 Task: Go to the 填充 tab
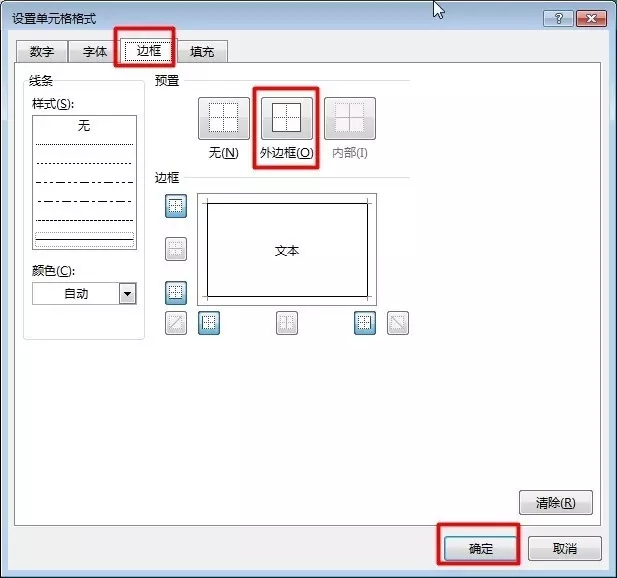202,52
